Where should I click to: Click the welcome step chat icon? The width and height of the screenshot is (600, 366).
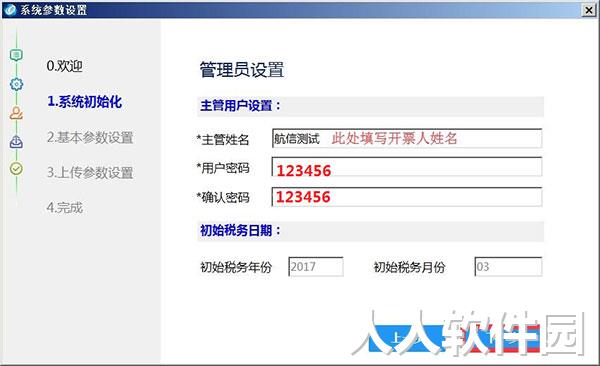point(16,55)
